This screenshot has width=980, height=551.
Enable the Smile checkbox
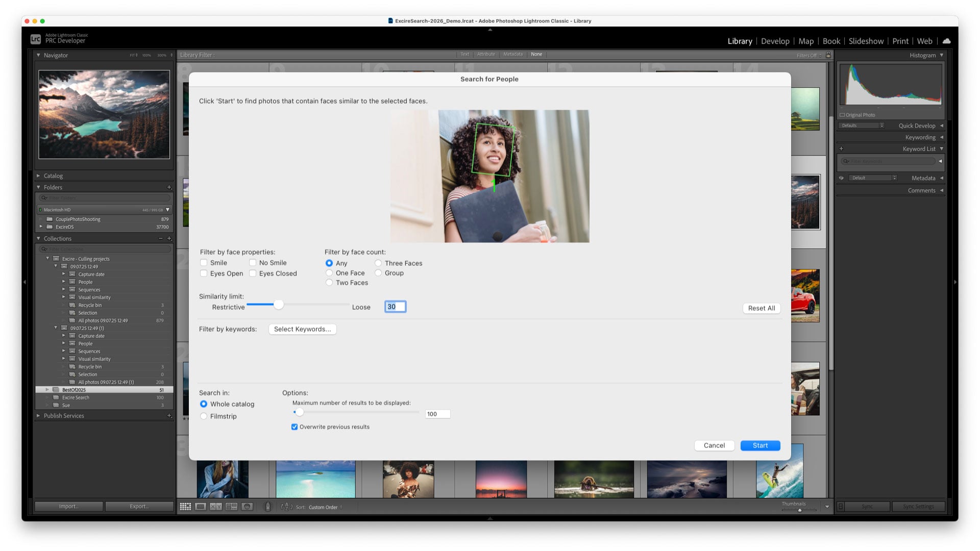(x=204, y=263)
